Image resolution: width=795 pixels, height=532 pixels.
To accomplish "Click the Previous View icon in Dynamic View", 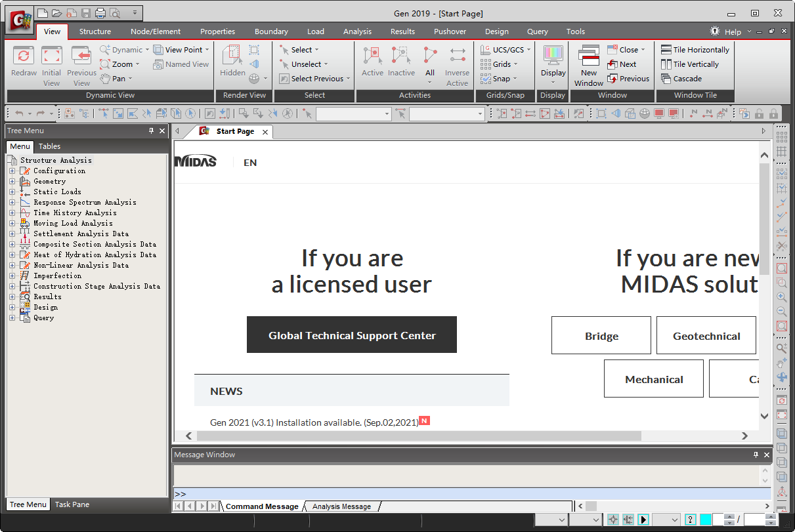I will click(x=81, y=56).
